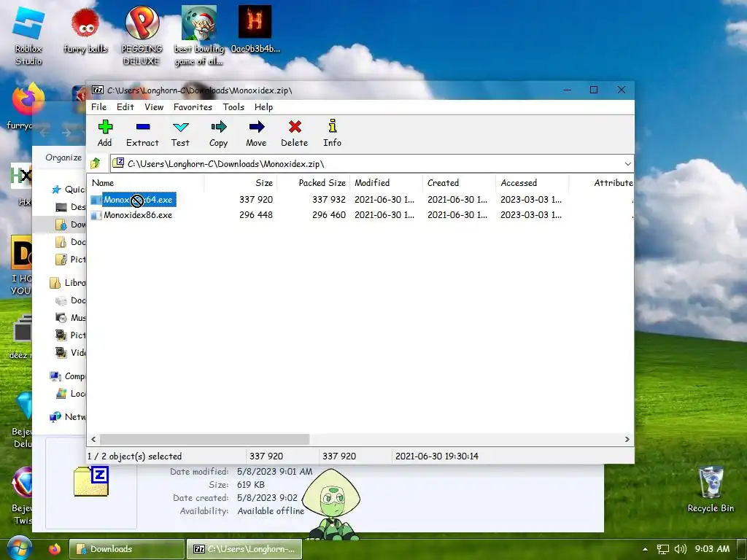The height and width of the screenshot is (560, 747).
Task: Sort by the Accessed column header
Action: point(532,183)
